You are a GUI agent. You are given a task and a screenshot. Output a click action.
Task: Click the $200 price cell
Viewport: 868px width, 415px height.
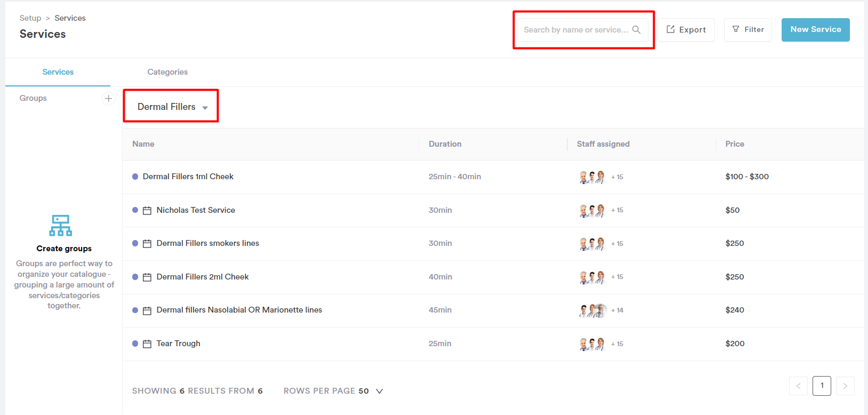click(x=735, y=344)
